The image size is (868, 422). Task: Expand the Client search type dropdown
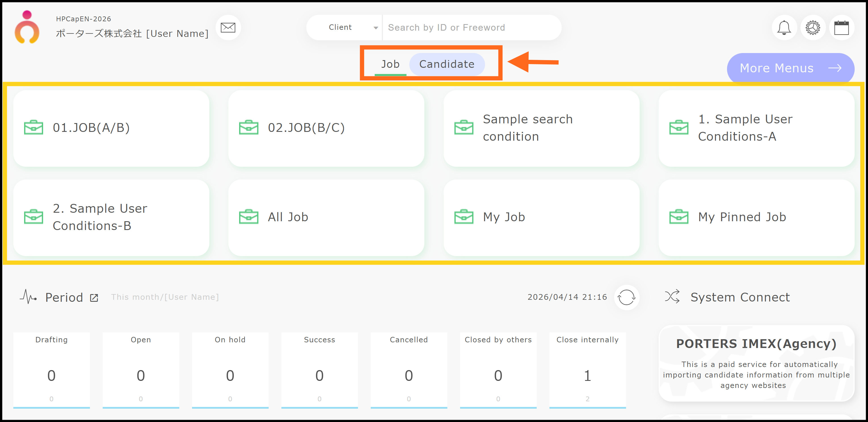pos(344,28)
